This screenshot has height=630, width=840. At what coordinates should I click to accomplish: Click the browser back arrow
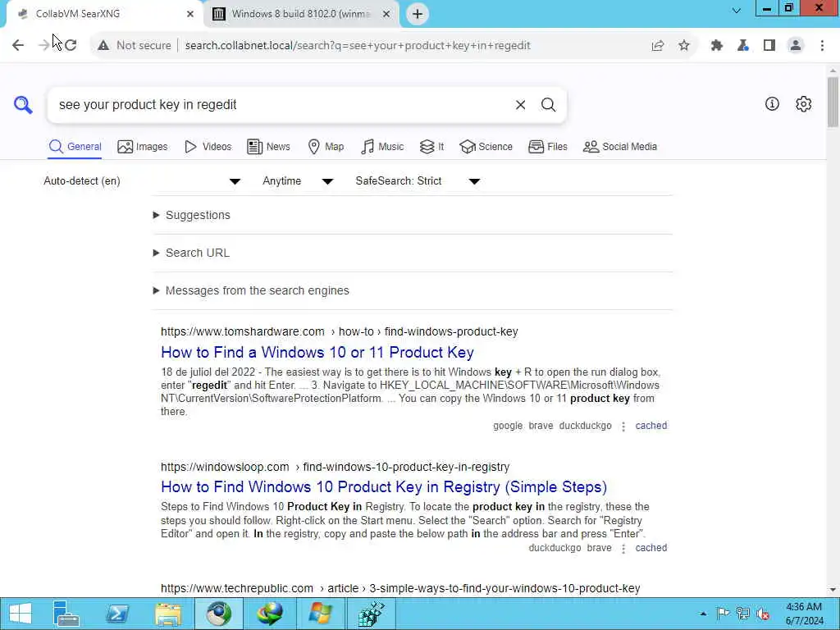[18, 46]
